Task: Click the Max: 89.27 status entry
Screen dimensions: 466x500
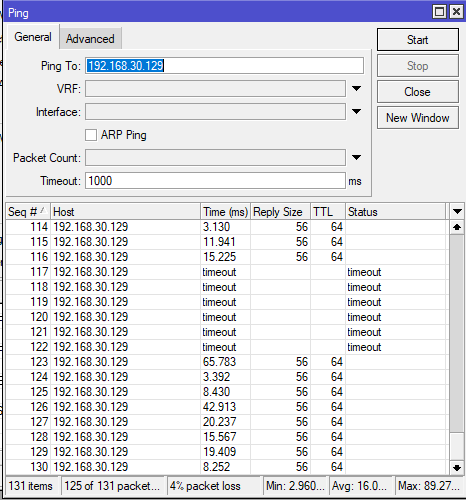Action: (429, 486)
